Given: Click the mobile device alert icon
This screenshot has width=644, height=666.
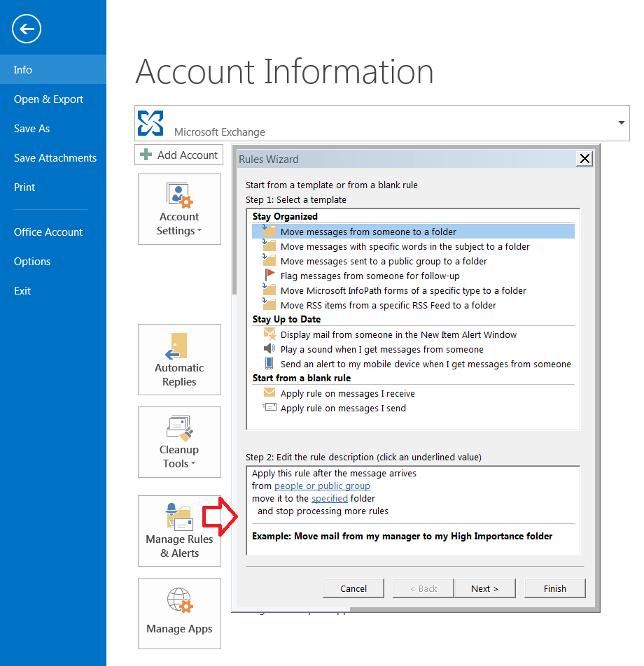Looking at the screenshot, I should coord(269,363).
